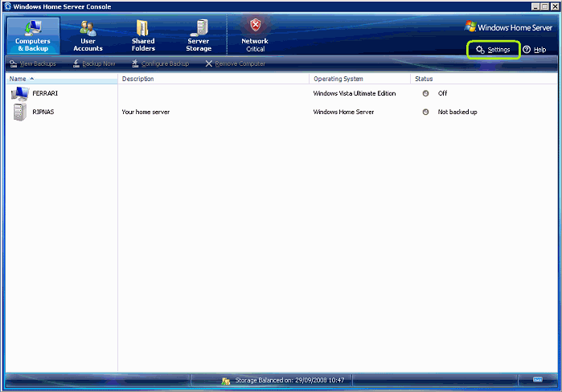Open Settings

coord(493,50)
